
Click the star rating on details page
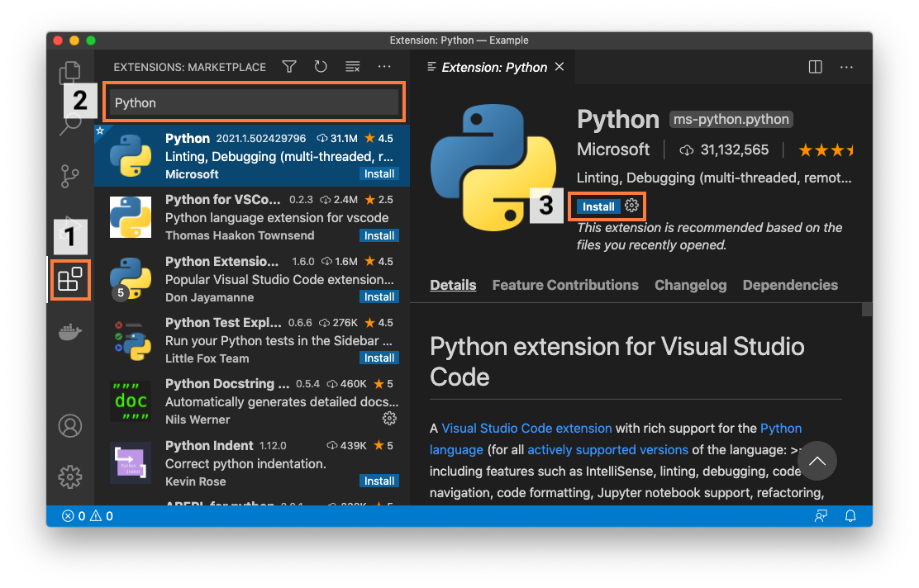826,150
